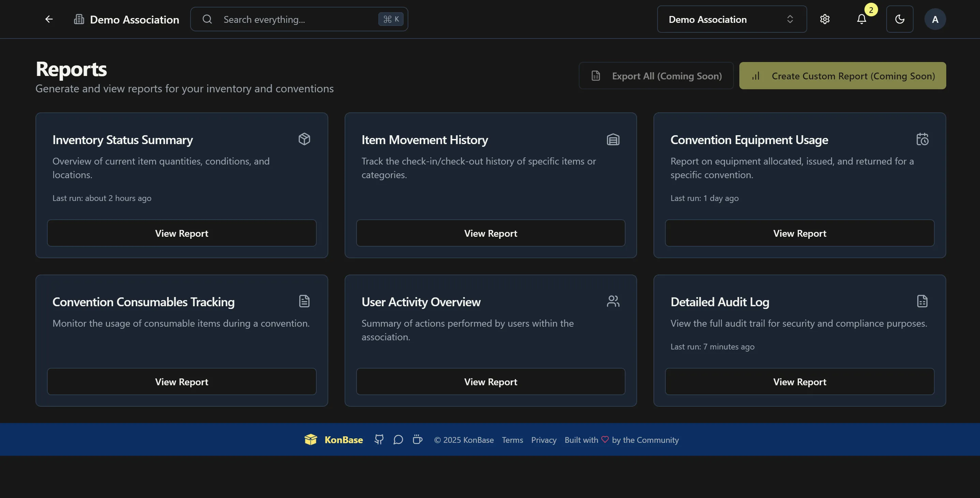Screen dimensions: 980x498
Task: View Report for Detailed Audit Log
Action: 799,382
